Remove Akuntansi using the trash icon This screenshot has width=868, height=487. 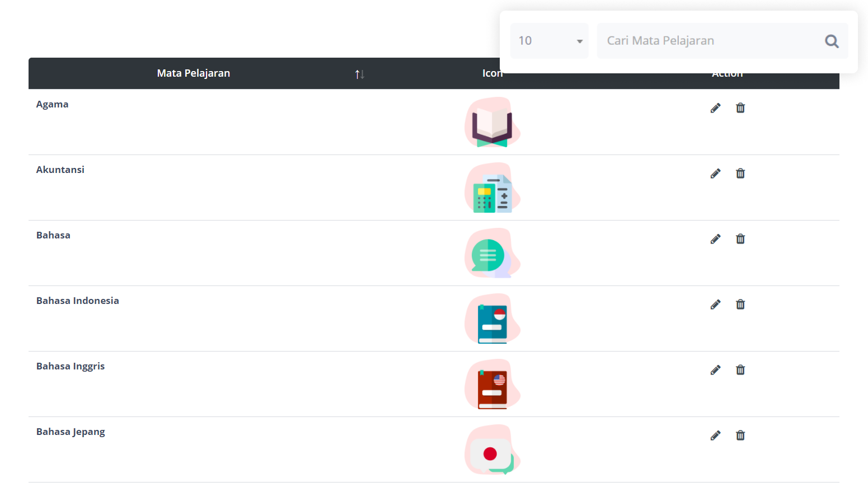(740, 174)
